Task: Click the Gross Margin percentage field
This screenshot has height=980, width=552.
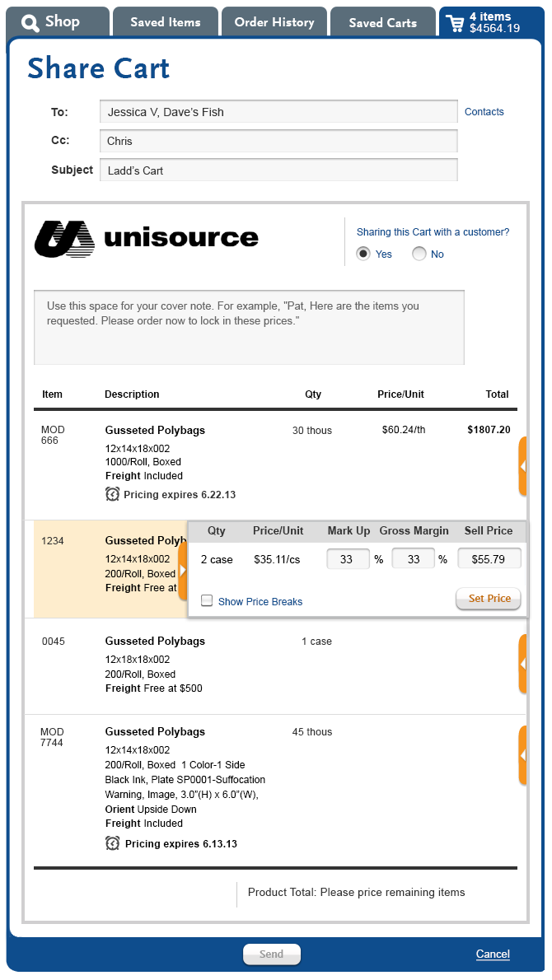Action: 413,558
